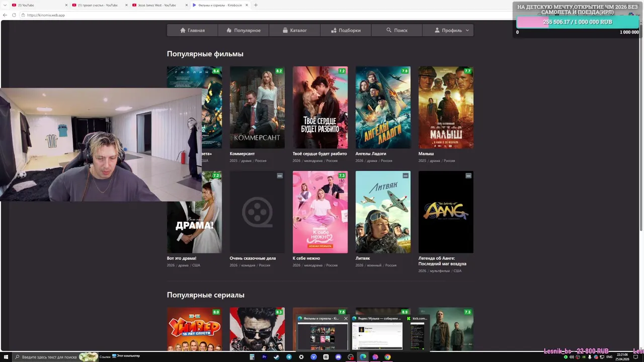Viewport: 644px width, 362px height.
Task: Open the Поиск search nav item
Action: (397, 30)
